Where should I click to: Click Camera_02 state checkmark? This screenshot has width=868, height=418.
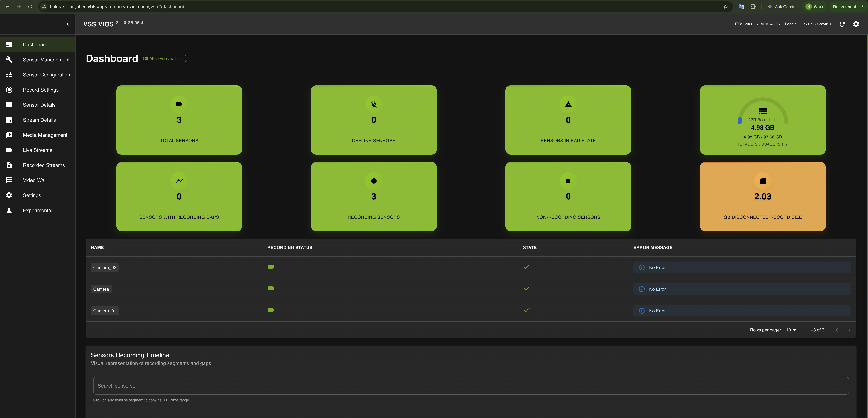pyautogui.click(x=527, y=267)
